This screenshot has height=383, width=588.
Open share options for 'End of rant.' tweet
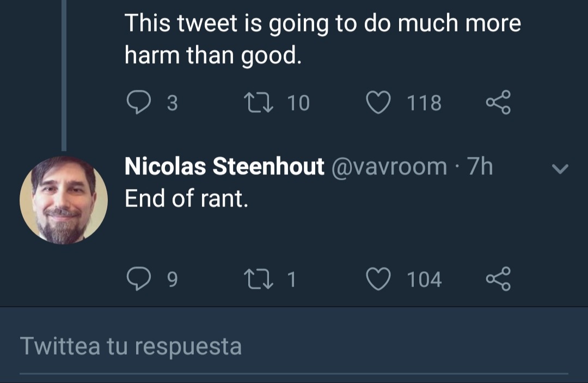point(498,279)
